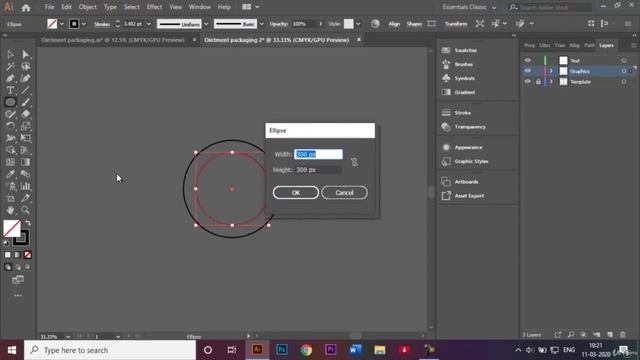Open the Uniform variable width profile dropdown
640x360 pixels.
point(206,24)
